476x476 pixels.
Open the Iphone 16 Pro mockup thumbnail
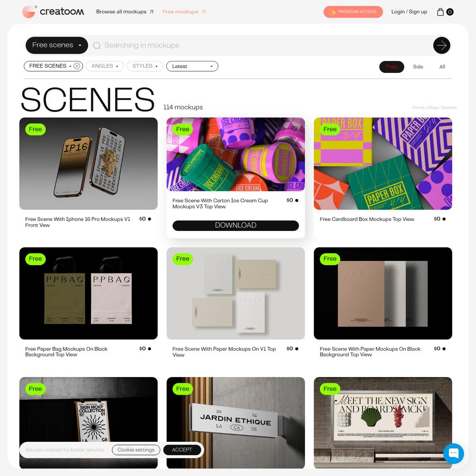tap(89, 164)
